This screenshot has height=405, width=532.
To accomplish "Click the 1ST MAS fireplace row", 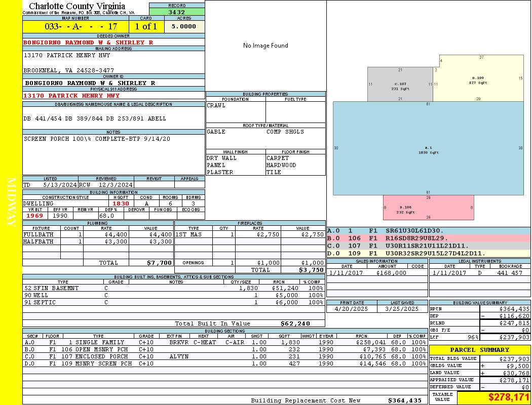I will [x=250, y=234].
